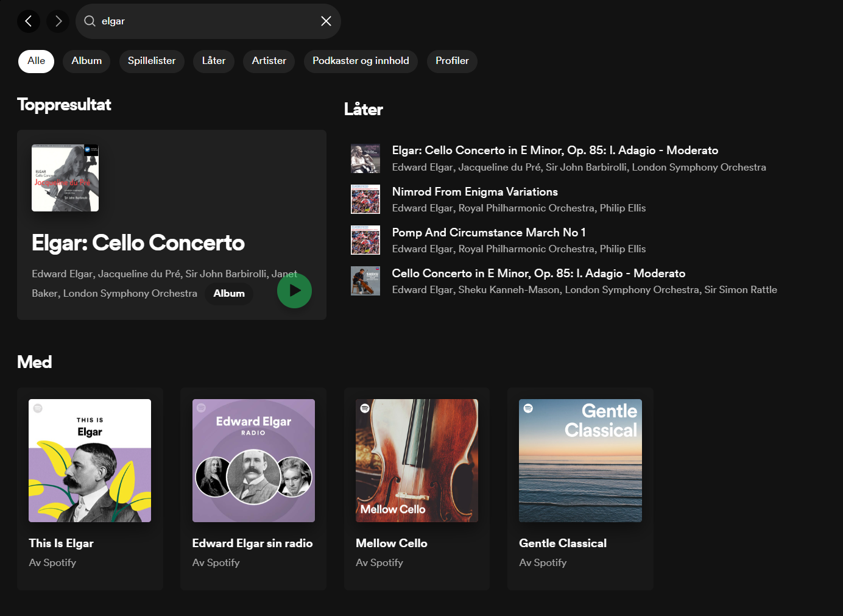Open the Mellow Cello playlist cover
This screenshot has height=616, width=843.
[417, 461]
